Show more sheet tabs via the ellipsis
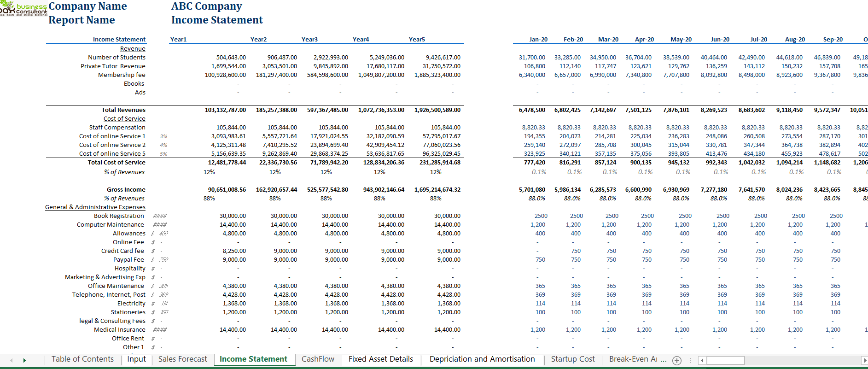 click(664, 359)
